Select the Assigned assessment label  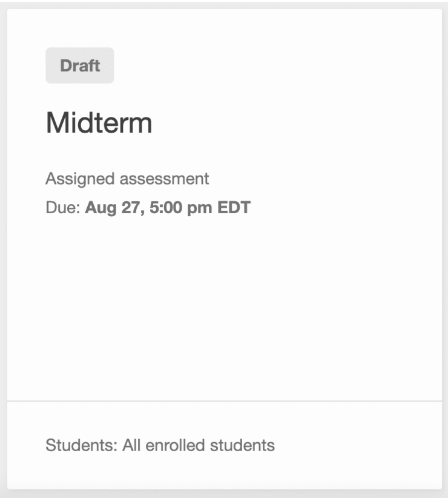[127, 179]
